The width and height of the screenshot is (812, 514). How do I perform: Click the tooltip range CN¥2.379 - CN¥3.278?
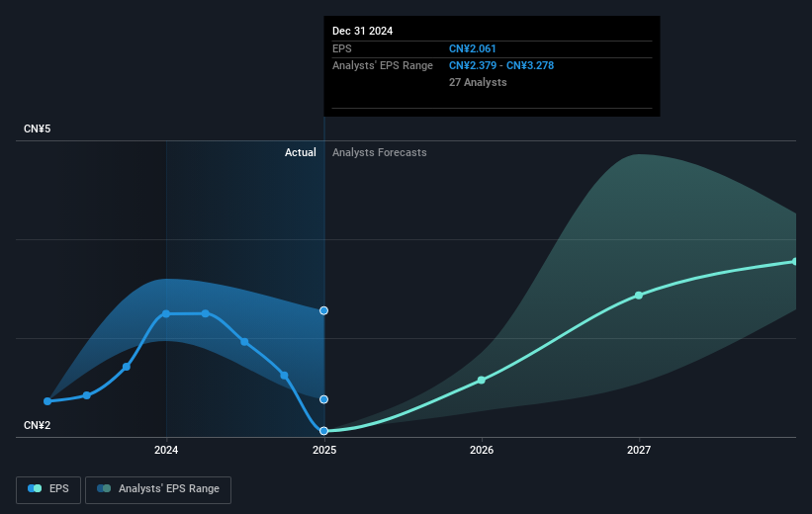(x=501, y=66)
